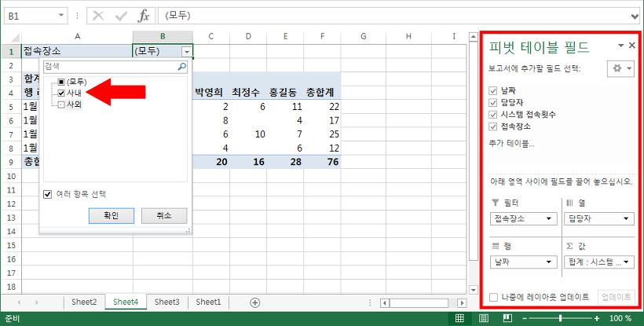The height and width of the screenshot is (326, 644).
Task: Open the B1 filter dropdown arrow
Action: click(187, 52)
